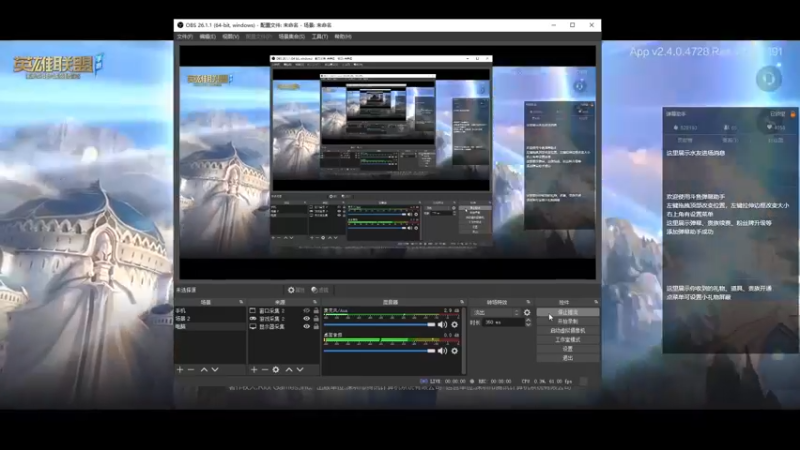The width and height of the screenshot is (800, 450).
Task: Toggle visibility of 显示器采集 source
Action: [x=307, y=327]
